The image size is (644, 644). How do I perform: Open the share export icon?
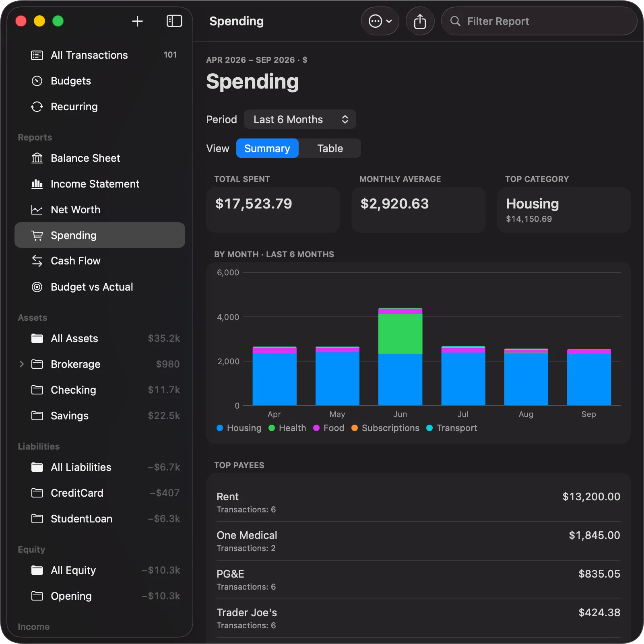tap(420, 21)
